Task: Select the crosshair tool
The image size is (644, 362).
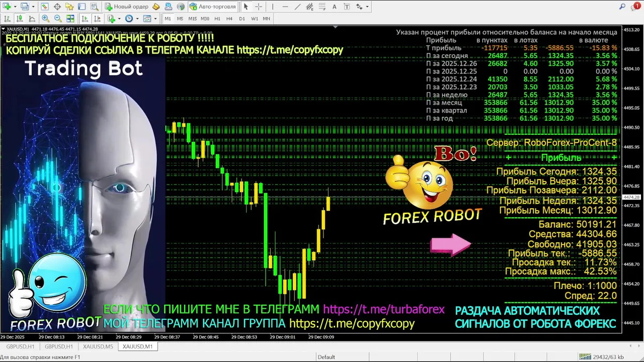Action: coord(259,7)
